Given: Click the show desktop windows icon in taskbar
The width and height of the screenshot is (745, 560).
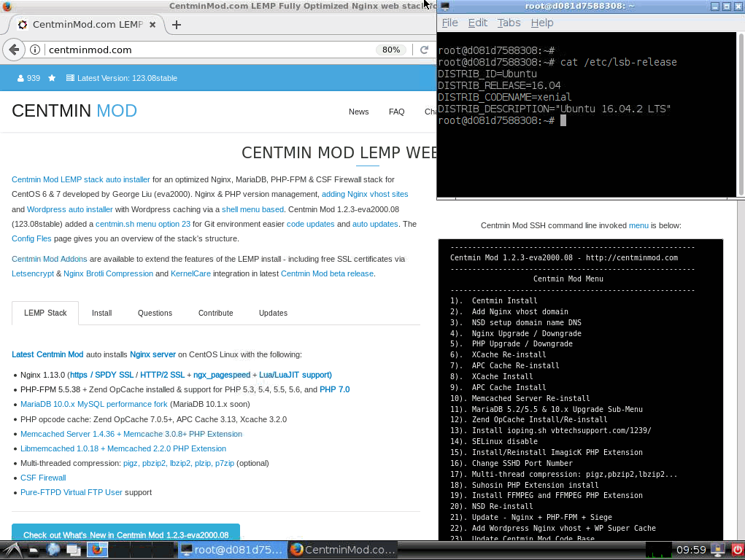Looking at the screenshot, I should 74,550.
